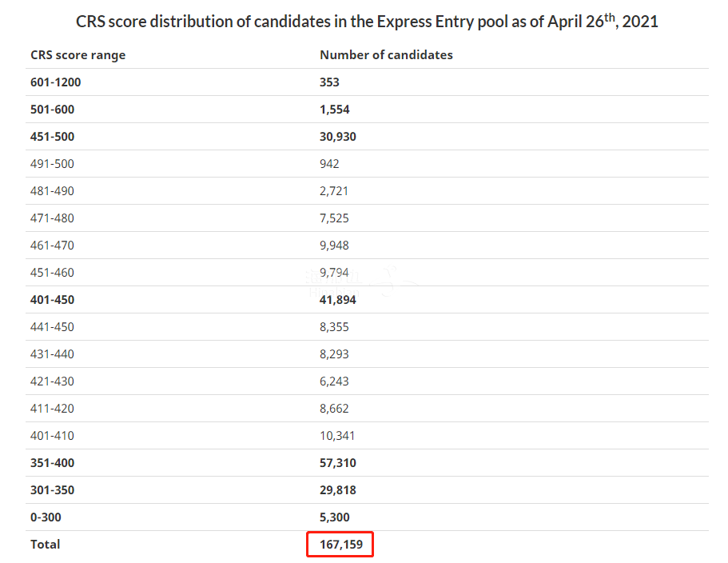The height and width of the screenshot is (563, 728).
Task: Select the 401-450 bold range row
Action: [x=367, y=300]
